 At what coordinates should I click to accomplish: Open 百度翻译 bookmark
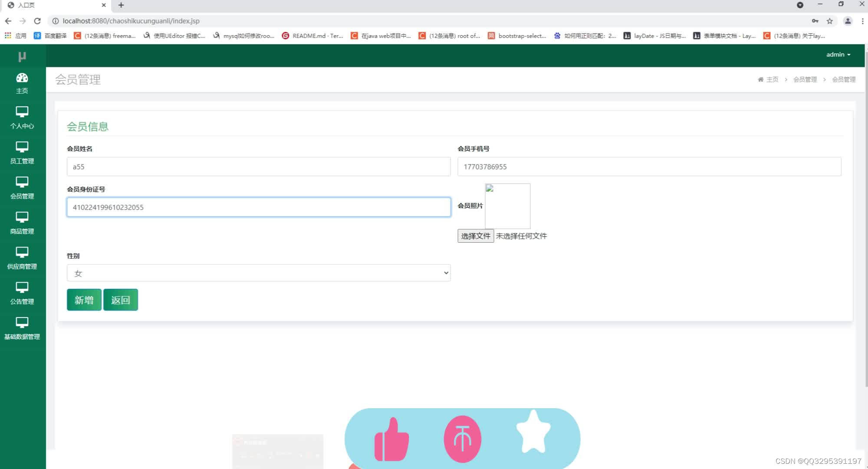pyautogui.click(x=50, y=36)
